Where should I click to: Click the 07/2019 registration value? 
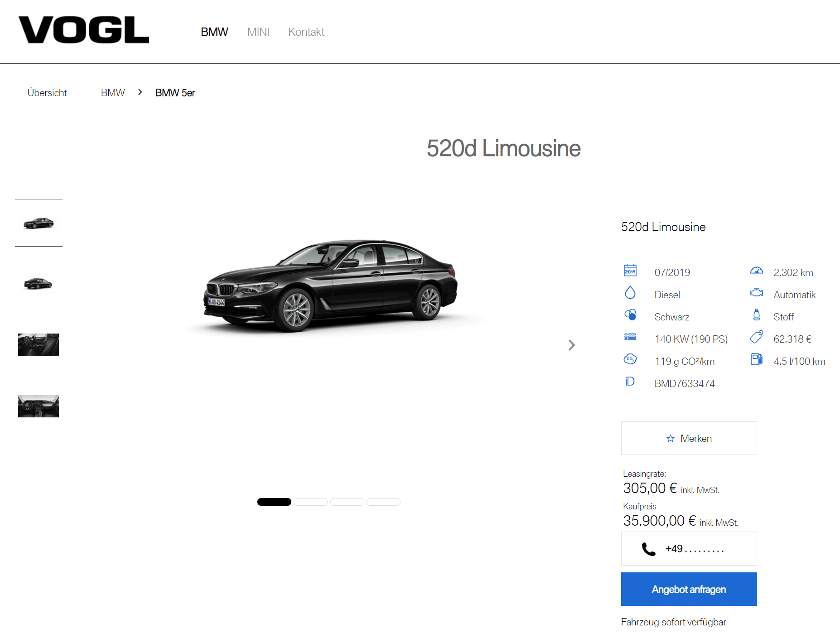pyautogui.click(x=672, y=272)
